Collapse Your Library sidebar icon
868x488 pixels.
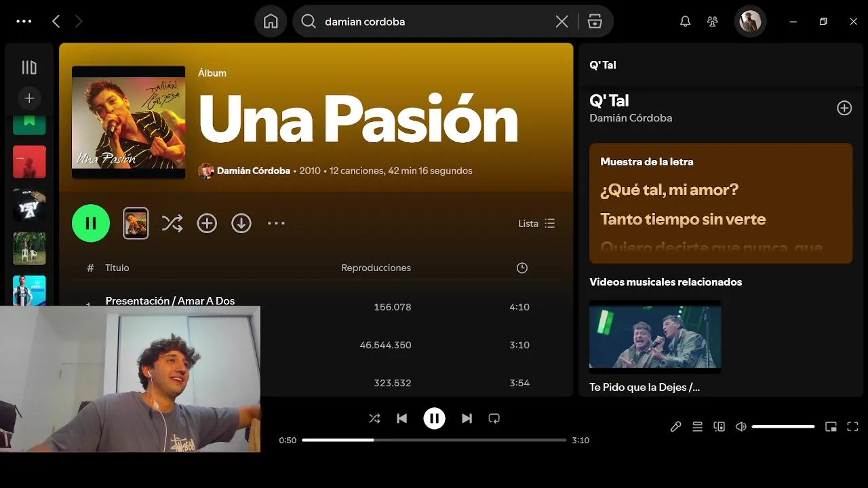[29, 67]
